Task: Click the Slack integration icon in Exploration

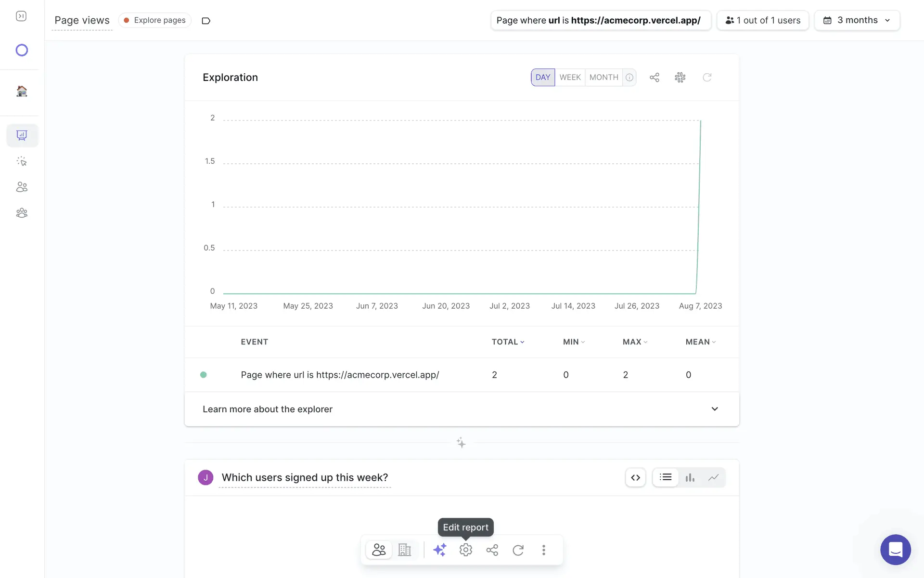Action: tap(680, 78)
